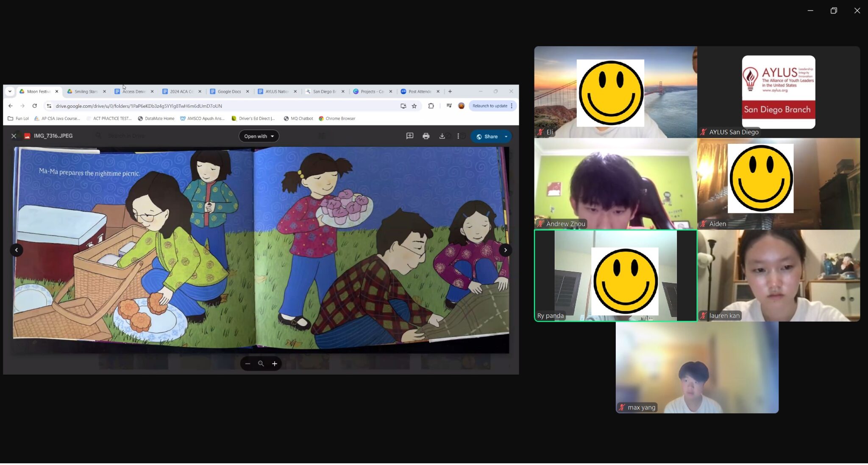Expand the Open with dropdown

click(259, 136)
